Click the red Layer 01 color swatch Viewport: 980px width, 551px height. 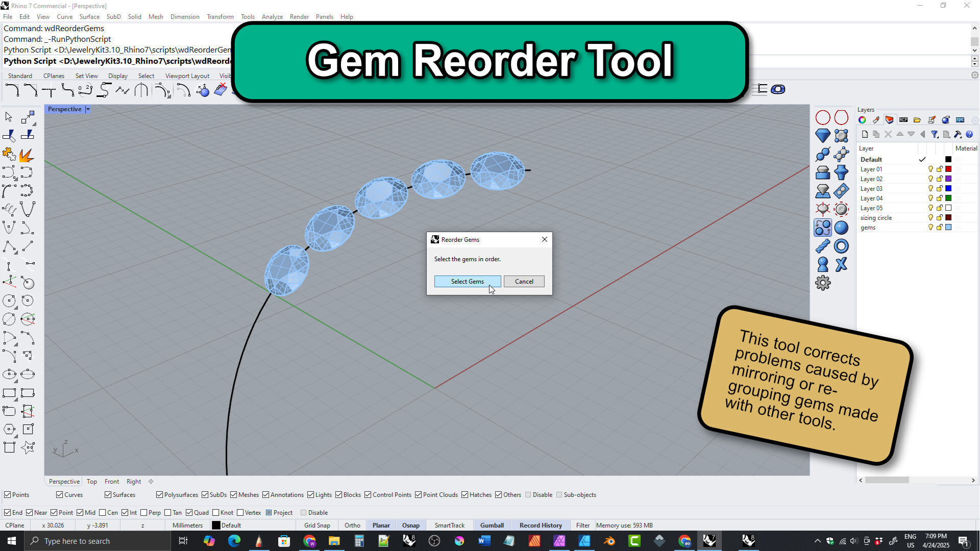point(948,169)
